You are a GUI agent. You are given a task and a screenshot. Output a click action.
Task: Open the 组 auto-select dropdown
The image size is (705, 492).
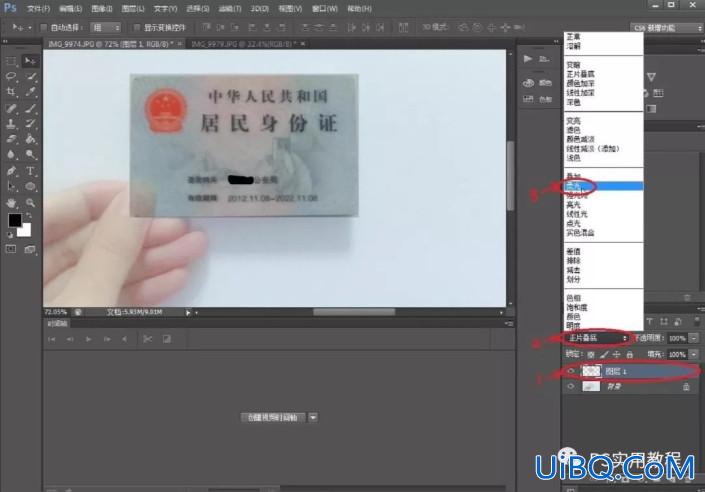point(106,27)
